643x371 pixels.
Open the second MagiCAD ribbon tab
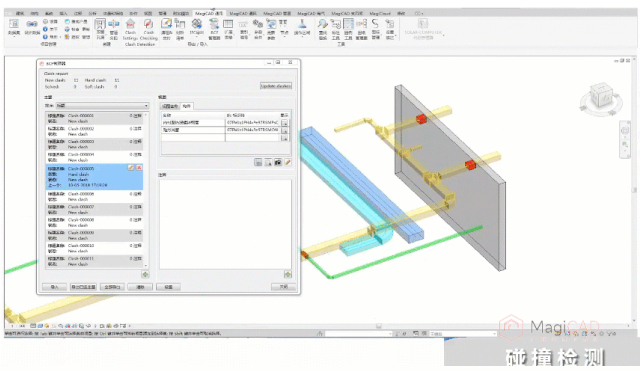pos(243,14)
